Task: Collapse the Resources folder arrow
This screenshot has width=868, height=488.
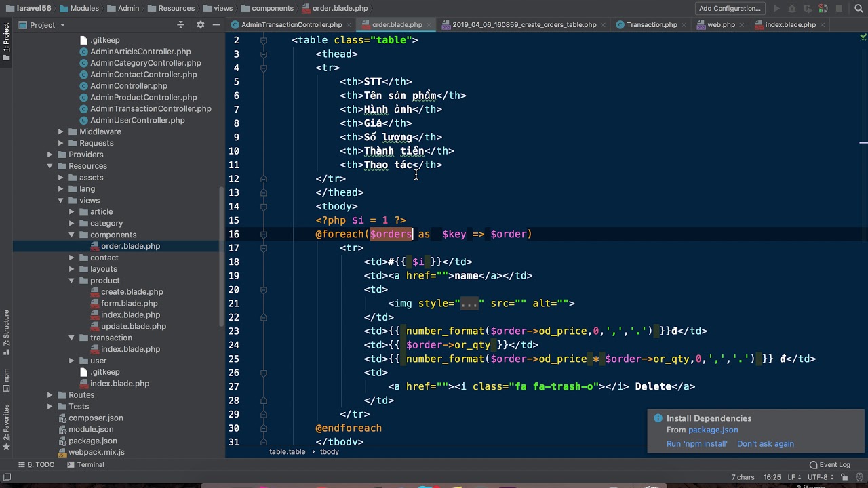Action: [x=50, y=166]
